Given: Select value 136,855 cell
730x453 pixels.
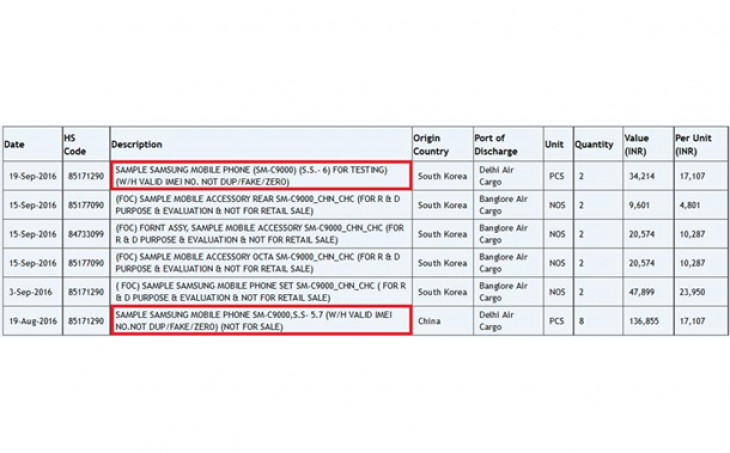Looking at the screenshot, I should [x=648, y=321].
